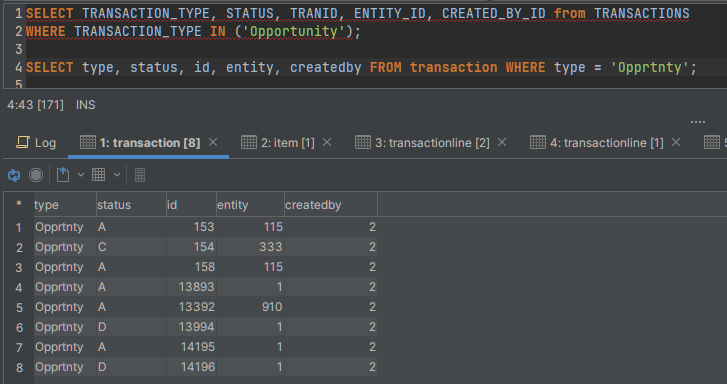Close the '1: transaction [8]' tab

213,142
